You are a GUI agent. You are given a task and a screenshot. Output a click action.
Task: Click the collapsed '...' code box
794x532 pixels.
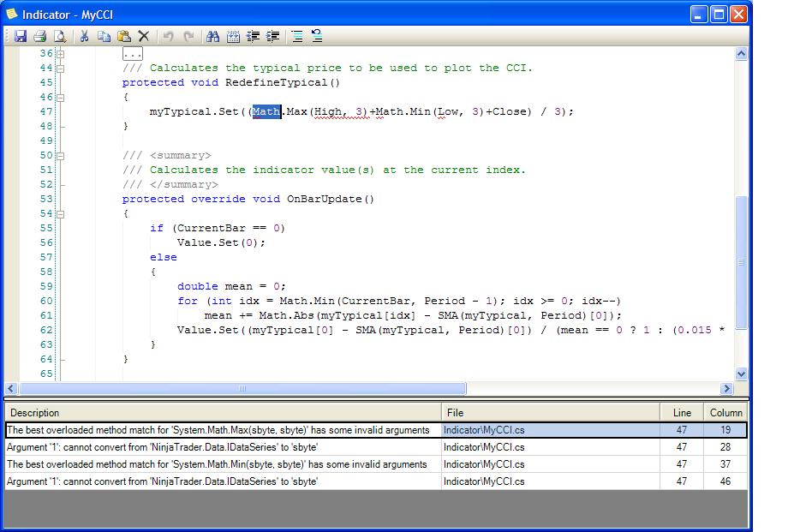(133, 54)
